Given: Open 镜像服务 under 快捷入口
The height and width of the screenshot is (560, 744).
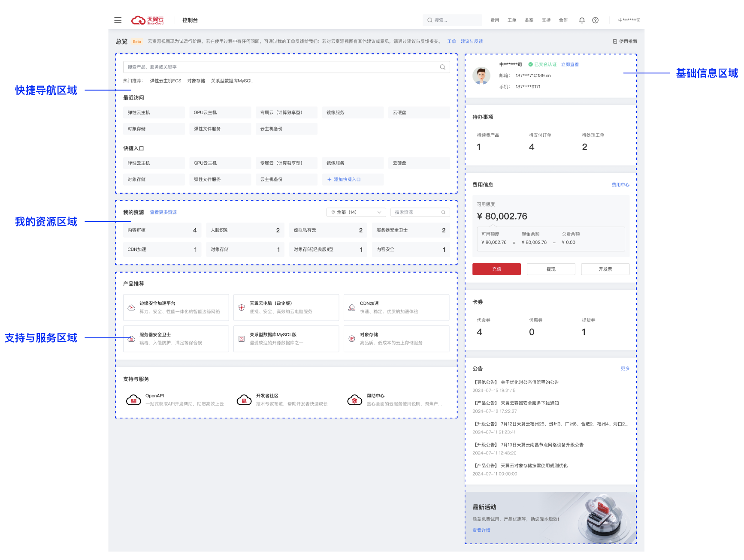Looking at the screenshot, I should pyautogui.click(x=353, y=163).
